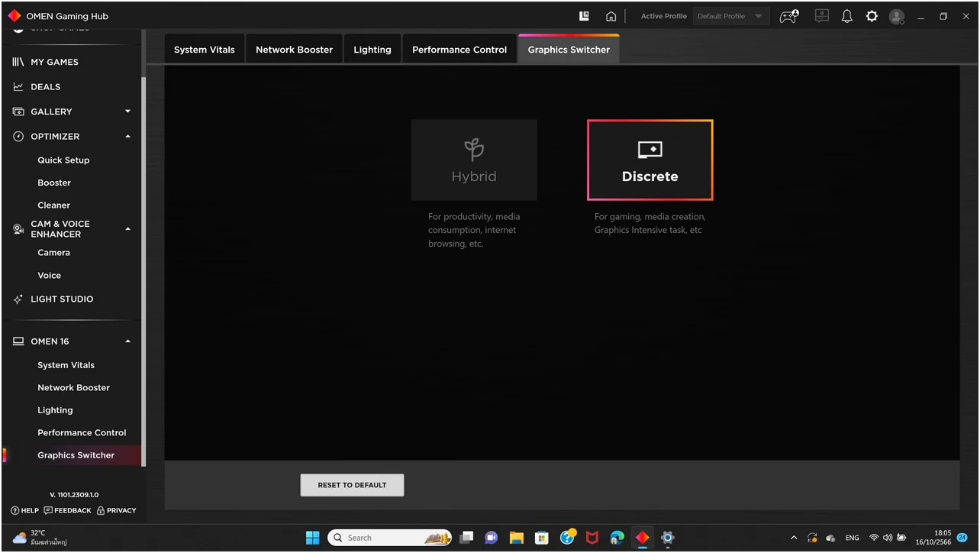The image size is (980, 553).
Task: Switch to the System Vitals tab
Action: coord(205,50)
